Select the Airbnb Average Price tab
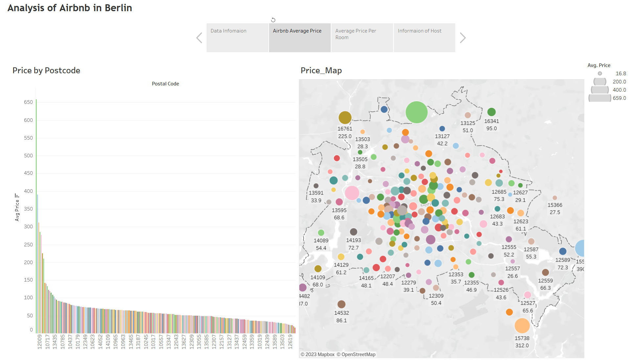629x364 pixels. point(300,37)
